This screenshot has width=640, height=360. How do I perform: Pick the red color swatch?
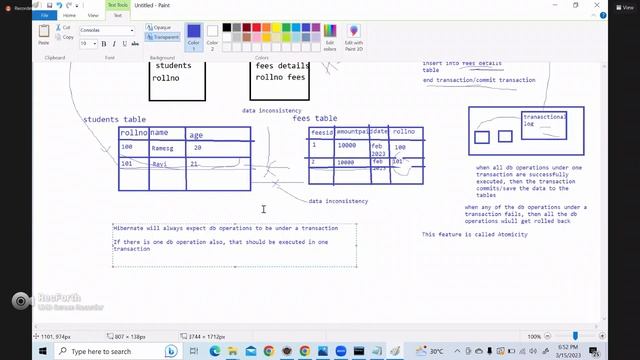(256, 27)
